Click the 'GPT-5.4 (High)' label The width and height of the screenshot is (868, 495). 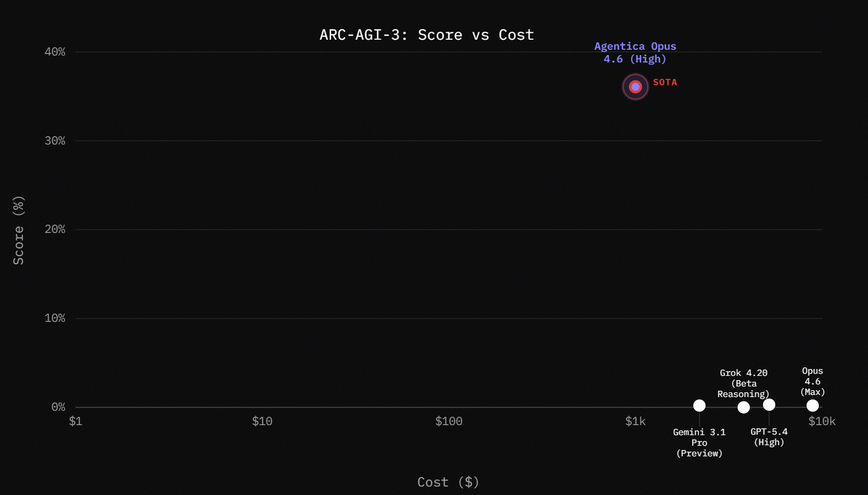[769, 437]
